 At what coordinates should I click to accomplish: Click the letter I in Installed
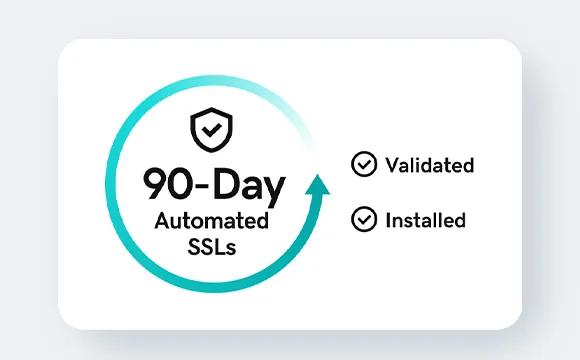388,221
